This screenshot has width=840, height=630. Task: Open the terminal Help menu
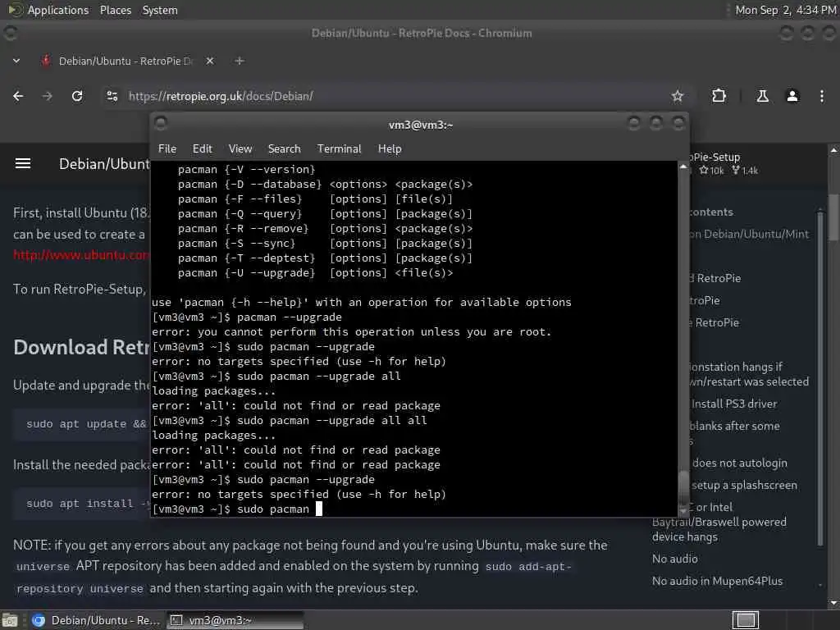(x=390, y=149)
